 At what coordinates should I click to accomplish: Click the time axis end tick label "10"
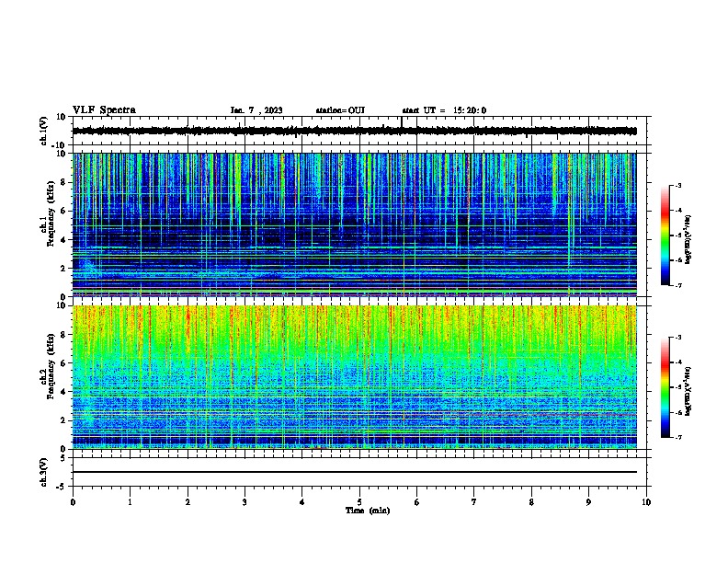(x=646, y=502)
